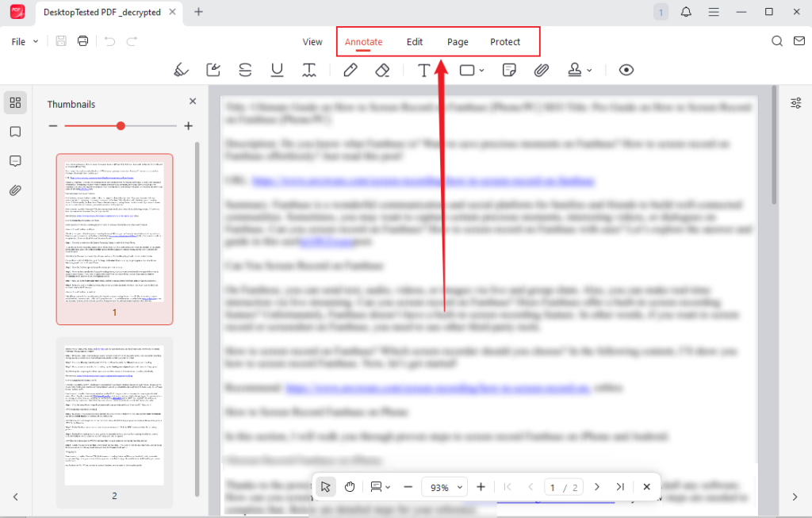Select the Strikethrough text tool

pyautogui.click(x=245, y=70)
